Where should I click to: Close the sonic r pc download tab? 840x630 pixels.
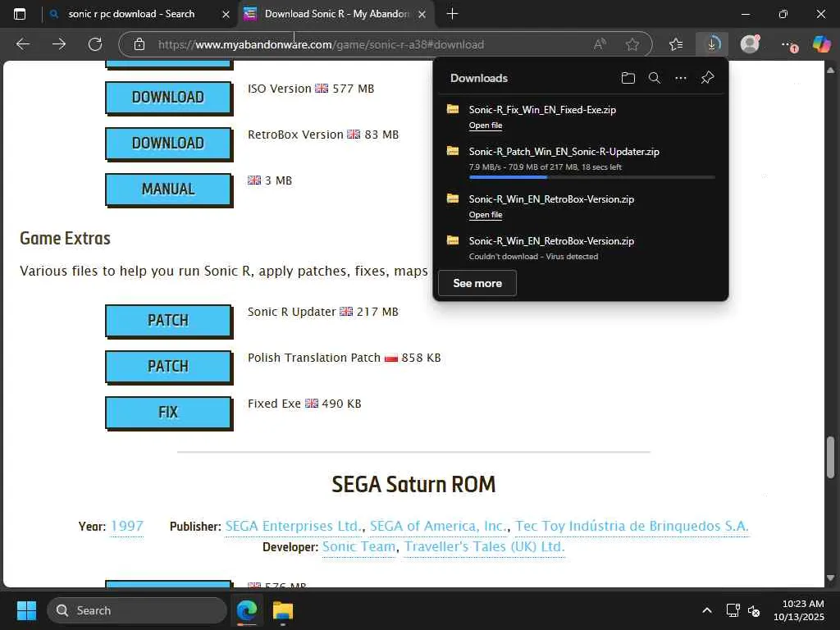pyautogui.click(x=226, y=15)
